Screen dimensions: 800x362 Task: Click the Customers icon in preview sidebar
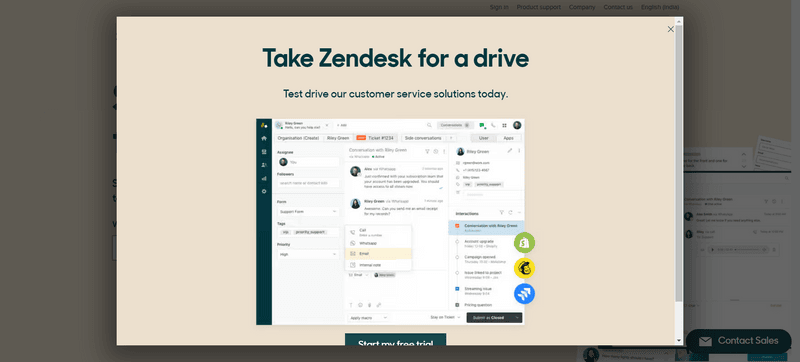point(264,165)
